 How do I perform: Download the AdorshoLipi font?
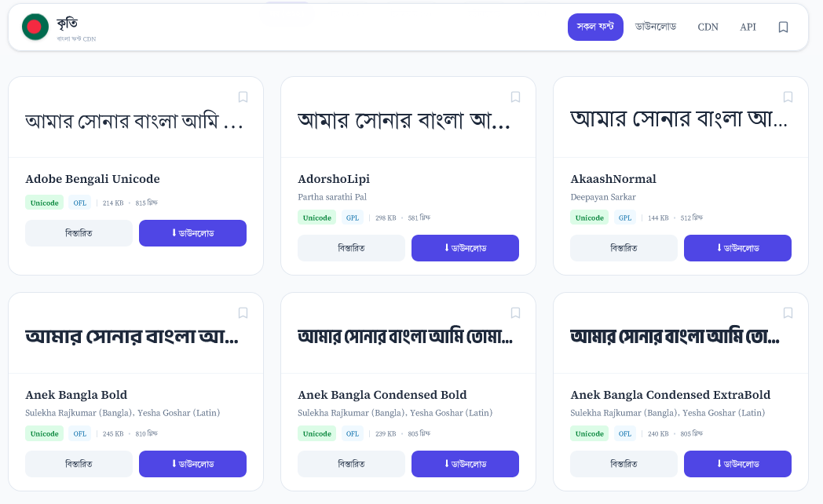click(465, 248)
